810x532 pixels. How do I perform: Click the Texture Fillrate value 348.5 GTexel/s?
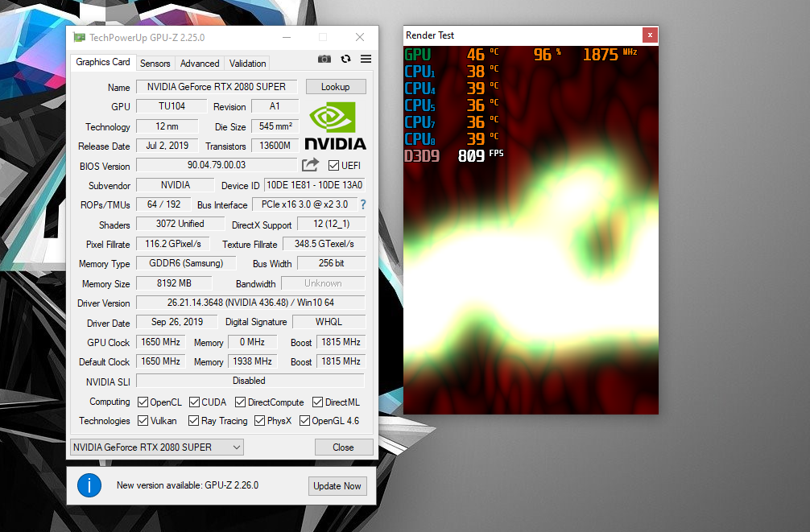click(x=324, y=244)
